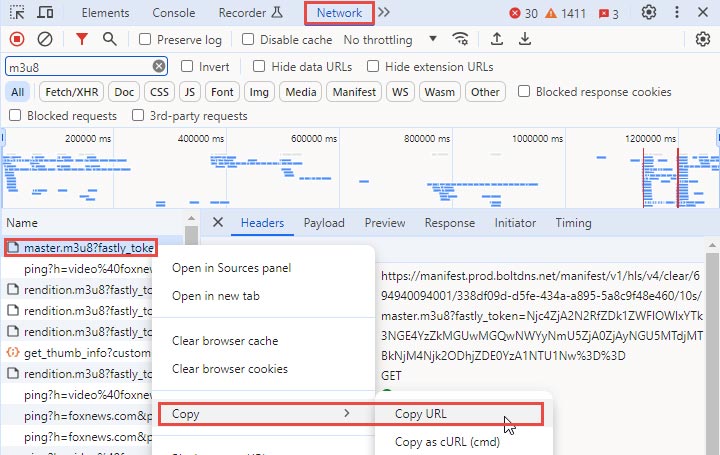
Task: Select the master.m3u8?fastly_toke request row
Action: pos(81,248)
